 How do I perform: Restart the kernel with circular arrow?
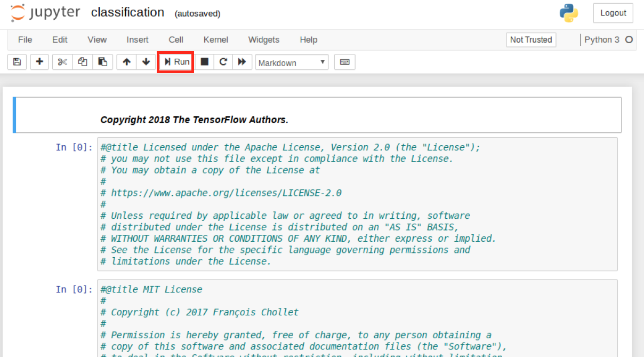coord(223,62)
